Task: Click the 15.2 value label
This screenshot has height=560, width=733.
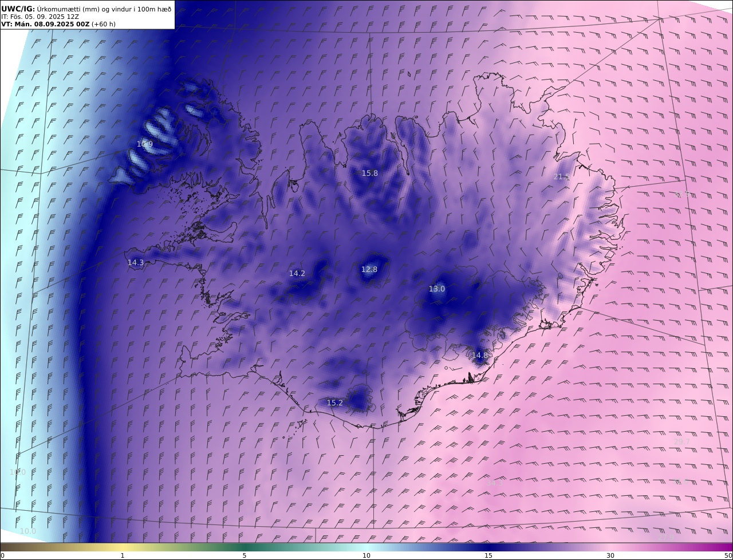Action: 335,403
